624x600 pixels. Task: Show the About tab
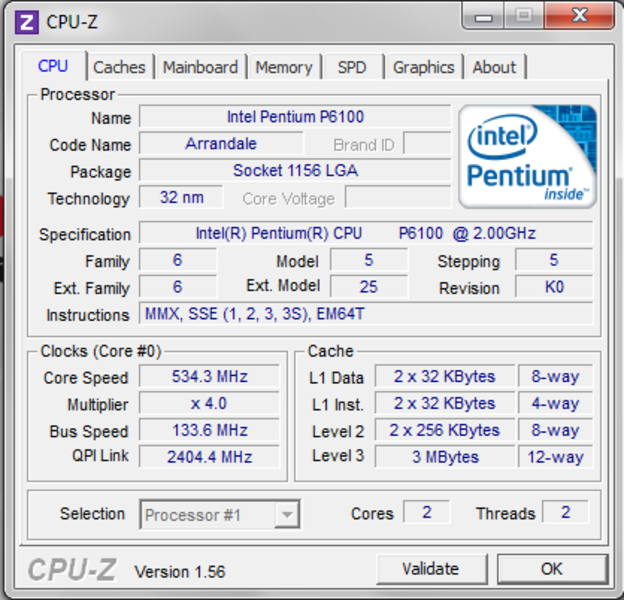coord(495,67)
